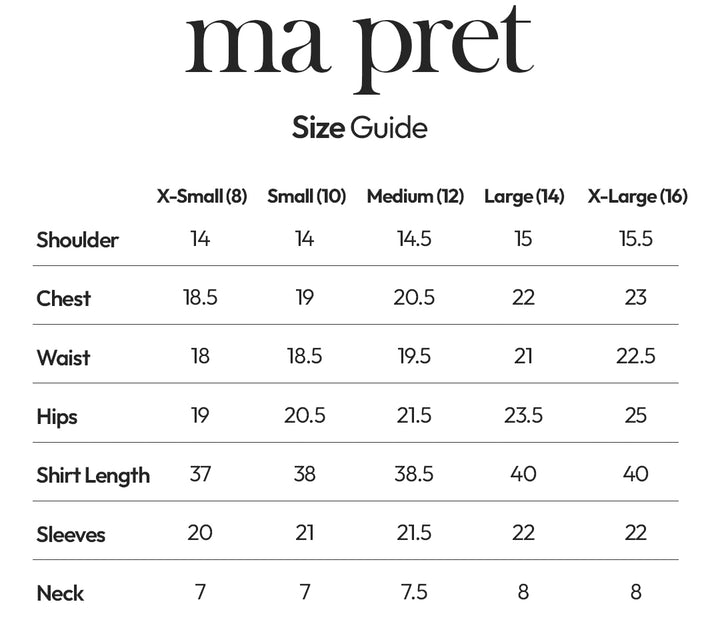
Task: Pick the Large (14) column header
Action: [x=524, y=196]
